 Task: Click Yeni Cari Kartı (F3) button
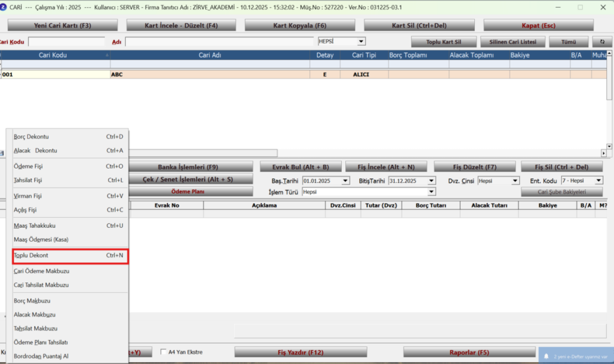pyautogui.click(x=62, y=25)
